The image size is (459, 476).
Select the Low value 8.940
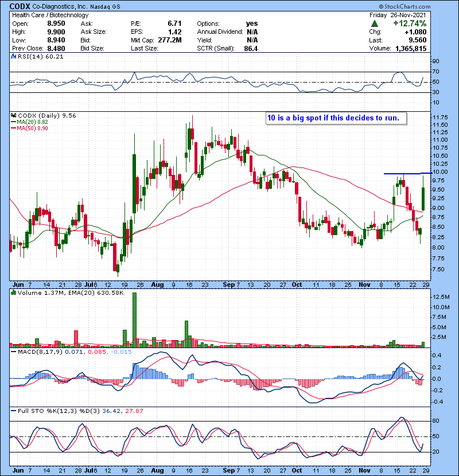[56, 40]
